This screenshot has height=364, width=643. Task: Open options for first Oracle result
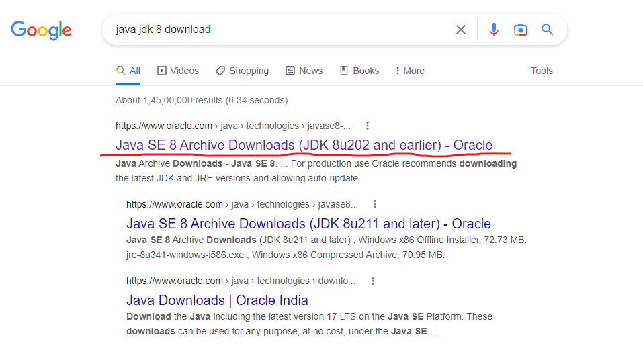(x=368, y=126)
